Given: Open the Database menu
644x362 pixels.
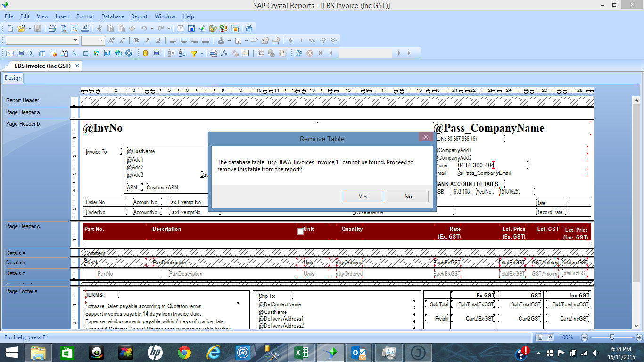Looking at the screenshot, I should tap(113, 16).
